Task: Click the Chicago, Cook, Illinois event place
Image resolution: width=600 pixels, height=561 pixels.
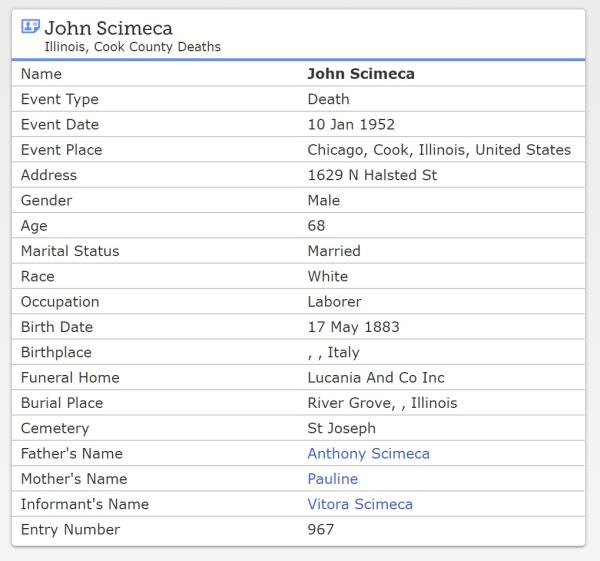Action: (x=439, y=150)
